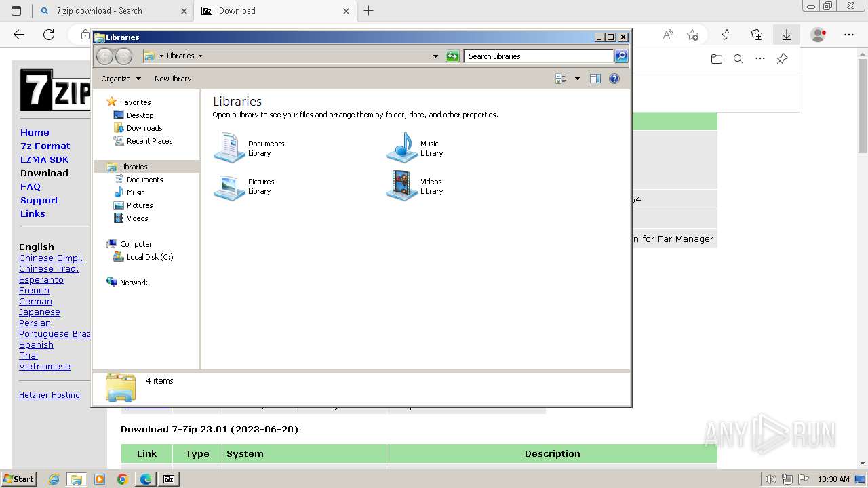868x488 pixels.
Task: Open the browser Favorites list icon
Action: click(x=727, y=35)
